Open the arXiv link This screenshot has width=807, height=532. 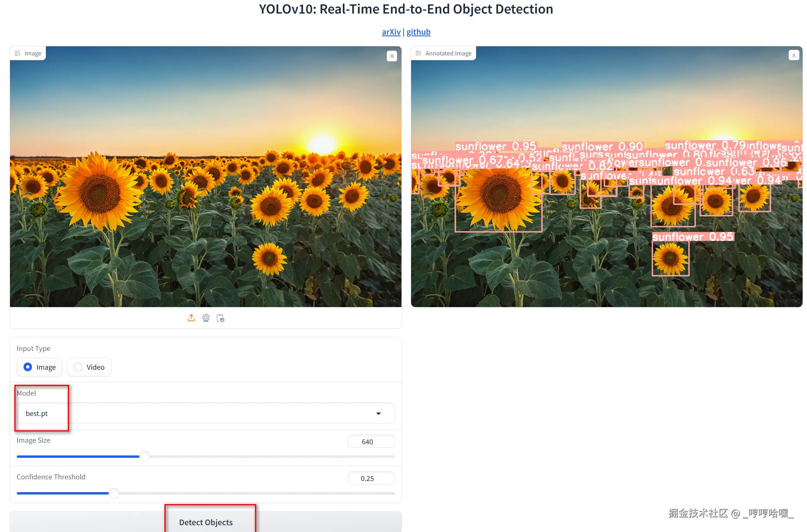[391, 32]
